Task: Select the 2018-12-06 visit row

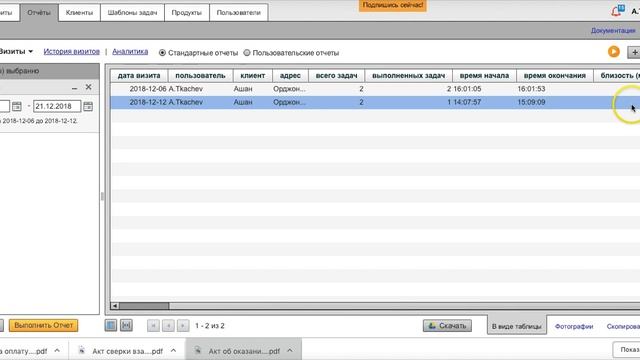Action: [375, 89]
